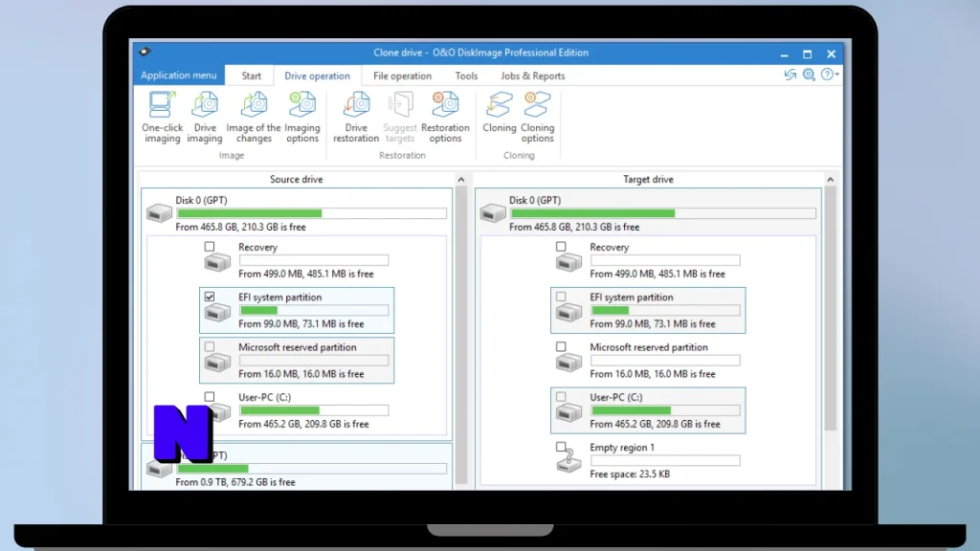Select the Drive operation tab
The width and height of the screenshot is (980, 551).
tap(317, 76)
